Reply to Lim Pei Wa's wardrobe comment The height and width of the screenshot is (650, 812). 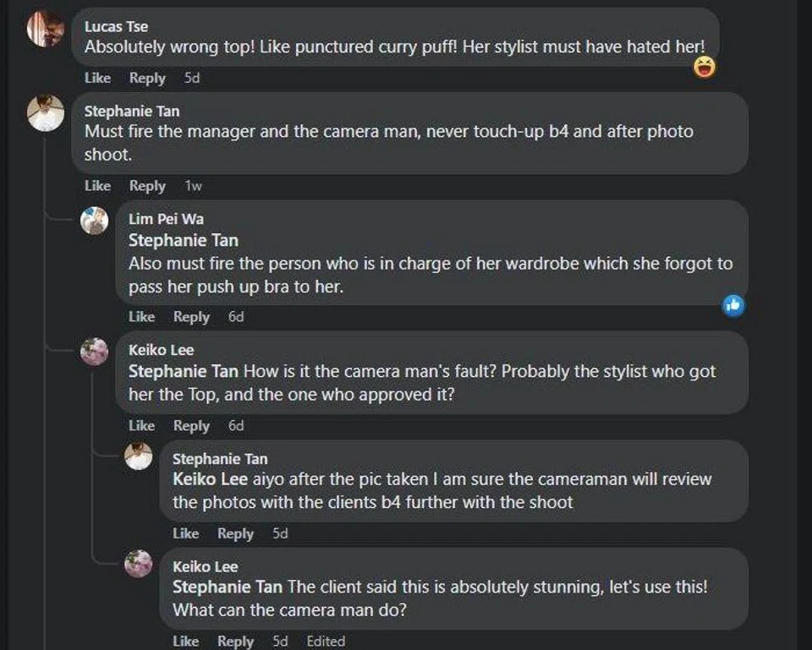click(x=191, y=317)
